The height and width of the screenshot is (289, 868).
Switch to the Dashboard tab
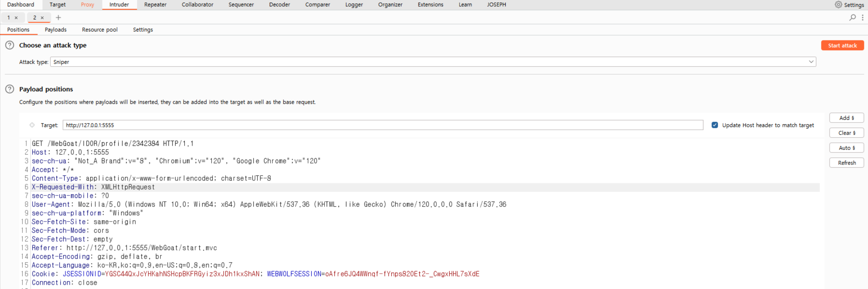21,5
